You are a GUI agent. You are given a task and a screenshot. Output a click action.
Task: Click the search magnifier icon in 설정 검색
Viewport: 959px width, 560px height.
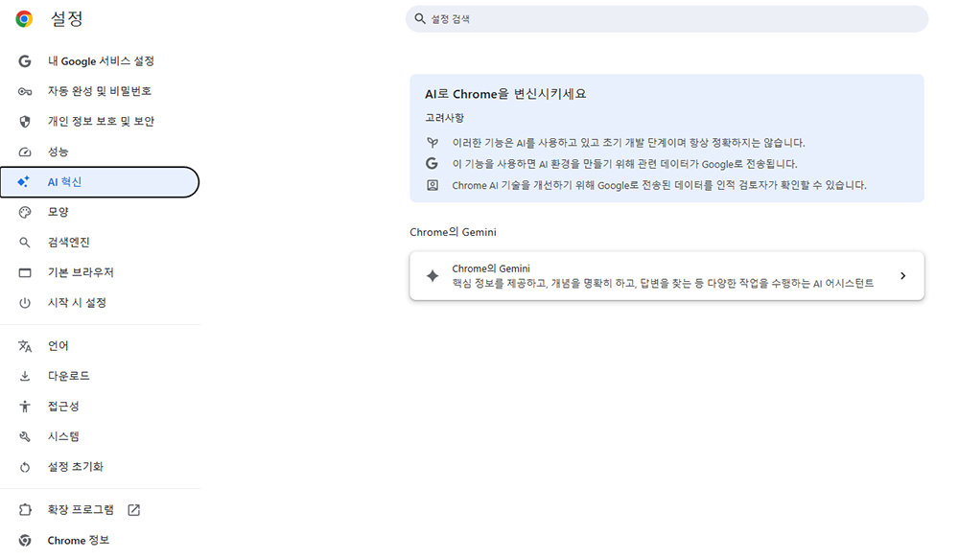click(420, 19)
